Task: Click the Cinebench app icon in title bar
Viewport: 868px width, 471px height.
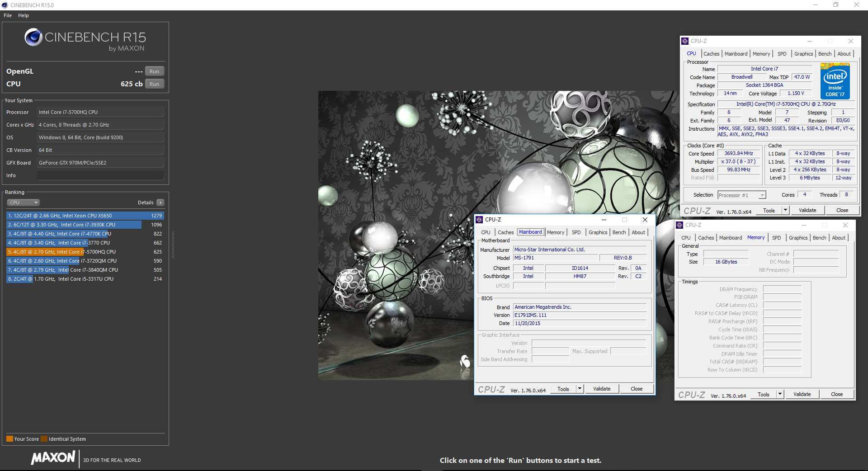Action: tap(5, 5)
